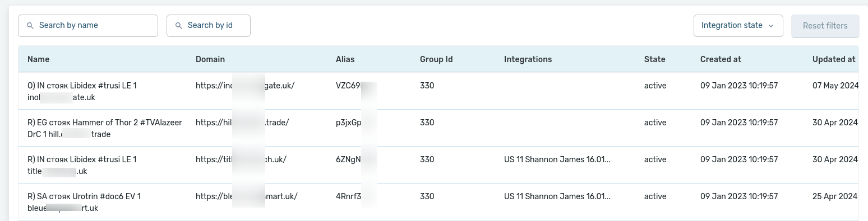The image size is (868, 221).
Task: Click the magnifier icon in Search by id
Action: pos(179,26)
